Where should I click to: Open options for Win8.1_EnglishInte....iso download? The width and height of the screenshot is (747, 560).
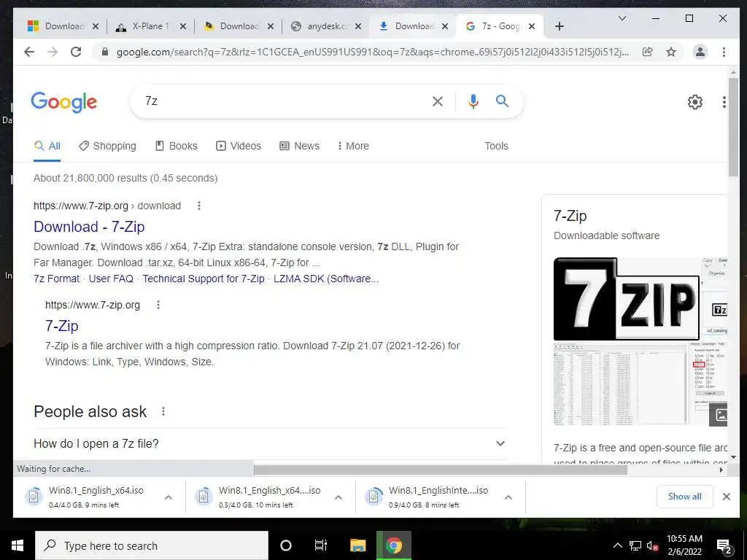click(508, 497)
